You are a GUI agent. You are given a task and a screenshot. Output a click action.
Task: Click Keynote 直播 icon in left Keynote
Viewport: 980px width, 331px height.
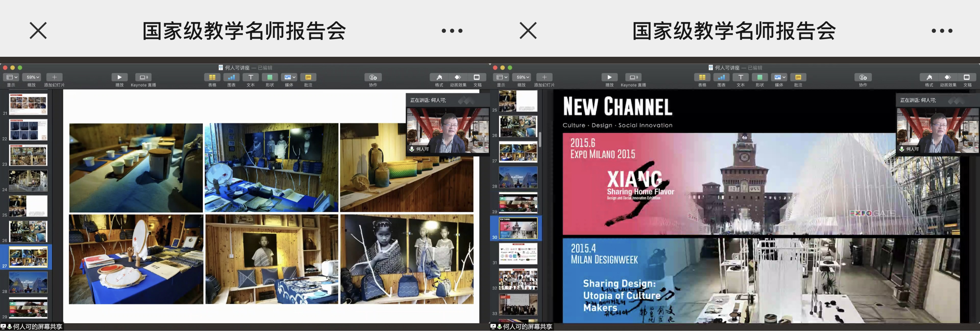pyautogui.click(x=144, y=77)
